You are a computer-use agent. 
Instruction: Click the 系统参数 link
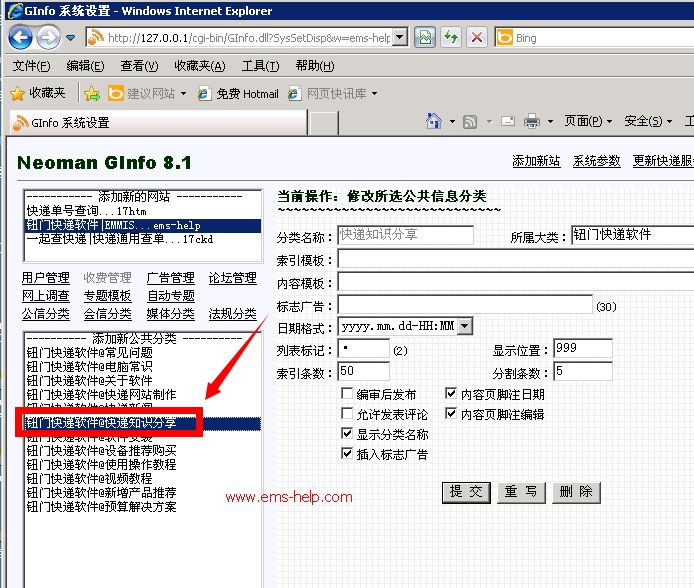coord(596,161)
